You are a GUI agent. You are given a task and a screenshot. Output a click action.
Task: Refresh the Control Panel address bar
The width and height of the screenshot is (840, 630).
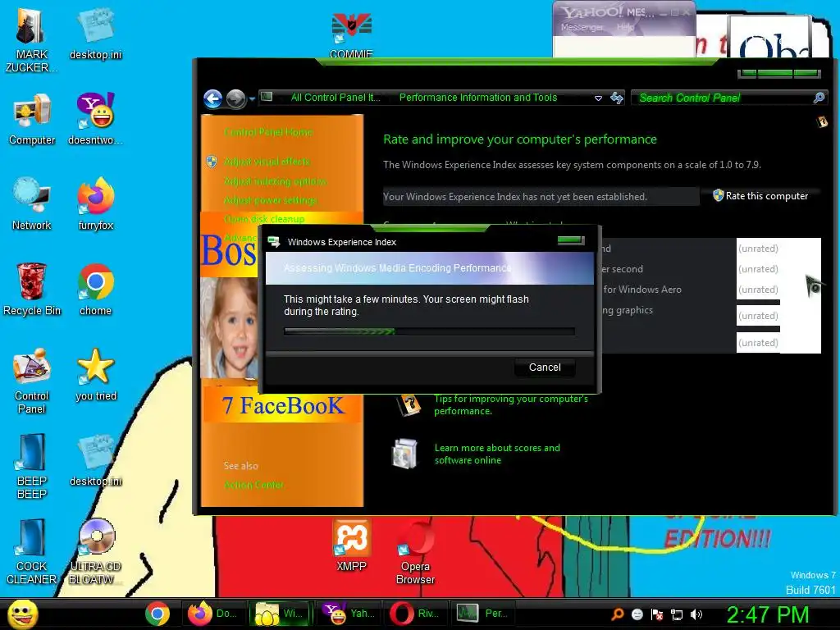[x=617, y=98]
